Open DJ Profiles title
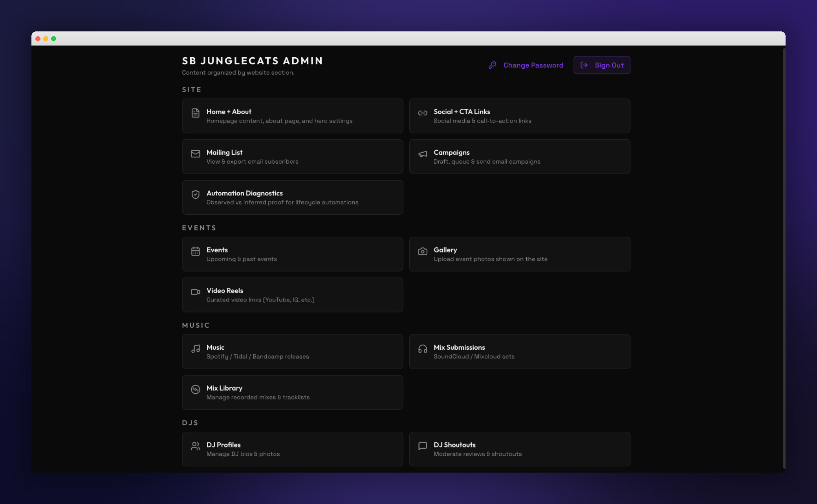This screenshot has height=504, width=817. coord(223,445)
